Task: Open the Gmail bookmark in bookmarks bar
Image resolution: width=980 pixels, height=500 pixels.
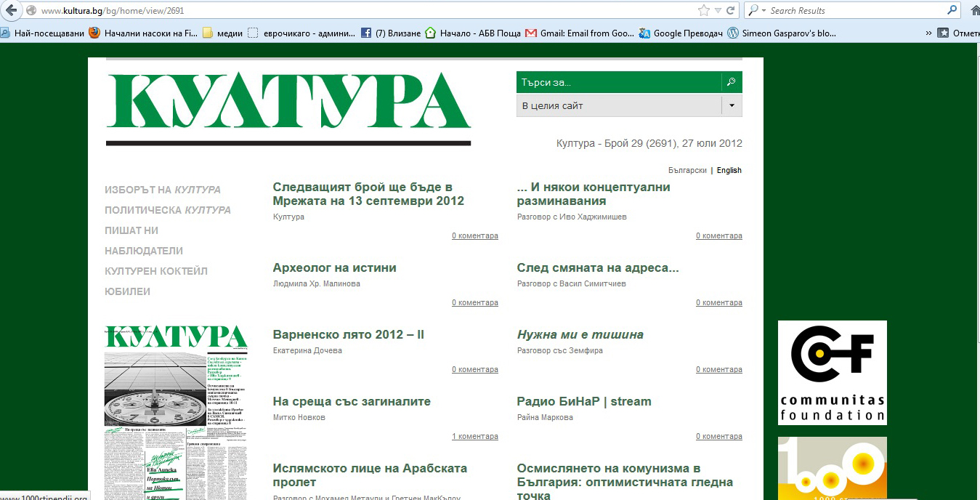Action: tap(580, 33)
